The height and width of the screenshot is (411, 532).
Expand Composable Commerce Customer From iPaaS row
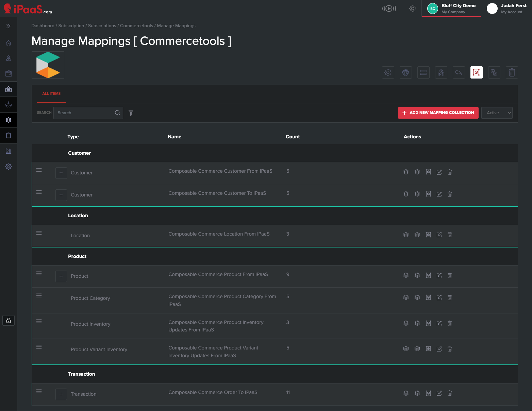click(61, 173)
